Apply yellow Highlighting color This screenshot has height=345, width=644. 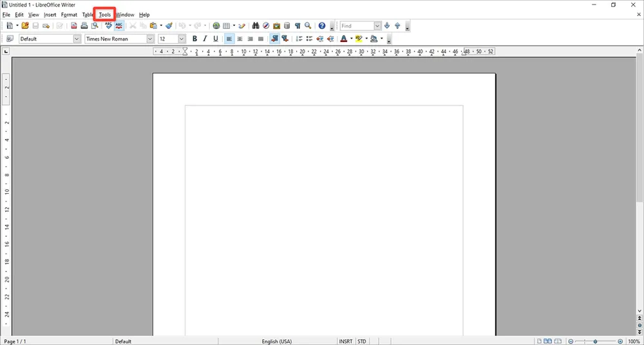click(x=359, y=39)
